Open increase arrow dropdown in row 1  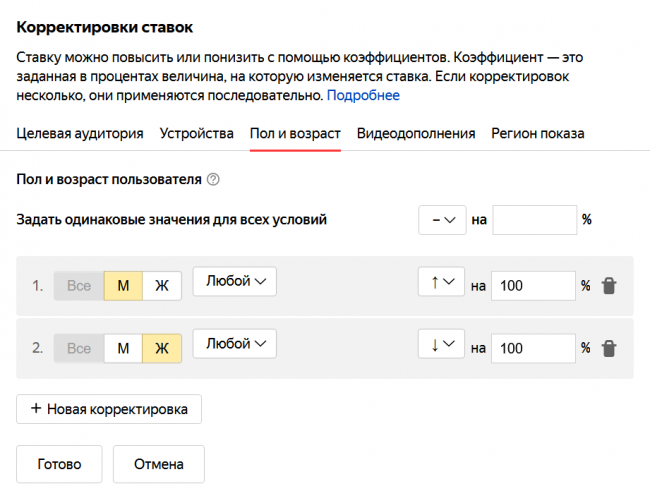click(x=442, y=283)
